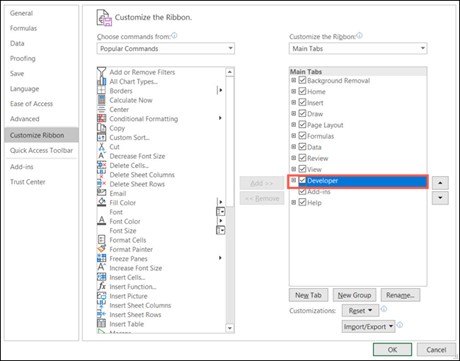Click the Insert Picture icon
Viewport: 460px width, 361px height.
[x=101, y=296]
